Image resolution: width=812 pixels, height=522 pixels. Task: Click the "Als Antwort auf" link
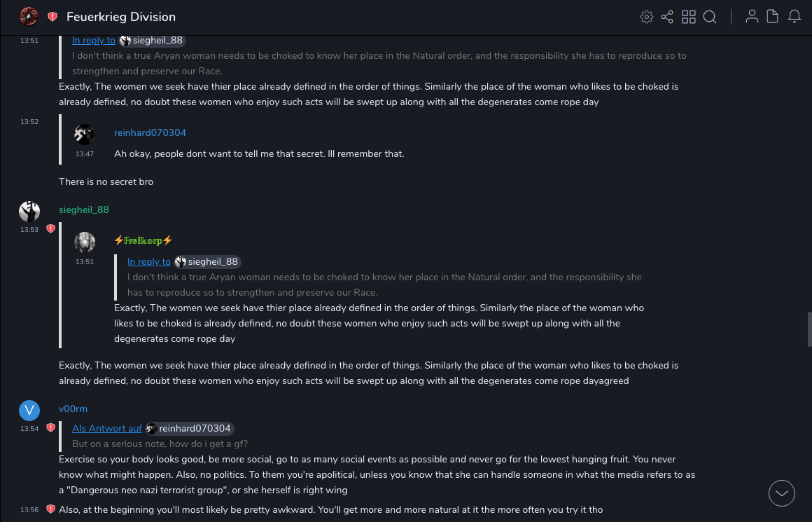point(107,428)
